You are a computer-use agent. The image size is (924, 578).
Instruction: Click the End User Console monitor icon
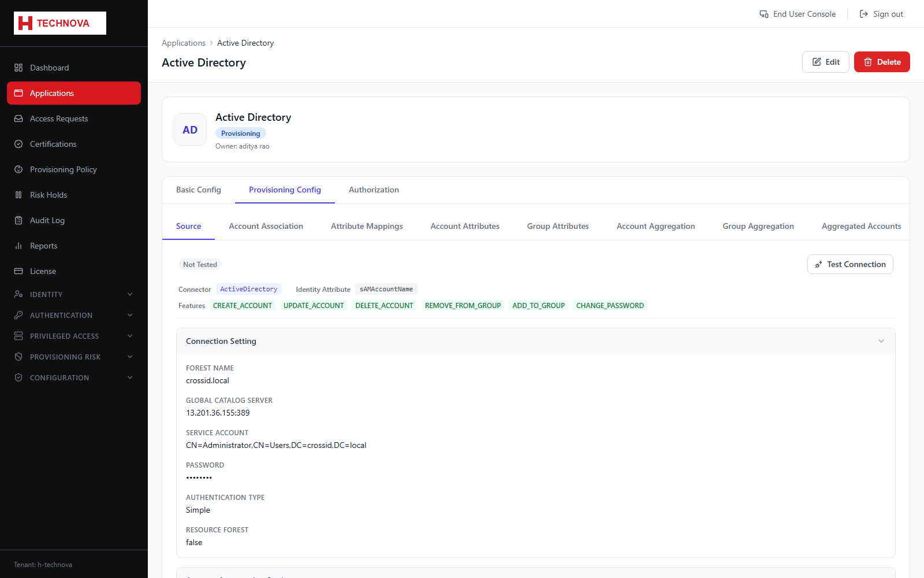click(764, 14)
